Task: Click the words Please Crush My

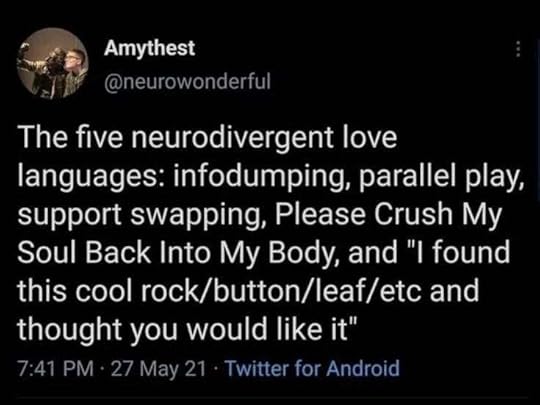Action: pos(388,214)
